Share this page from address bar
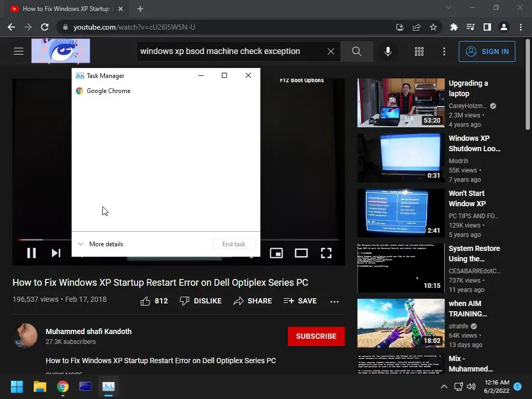This screenshot has width=532, height=399. [x=417, y=27]
